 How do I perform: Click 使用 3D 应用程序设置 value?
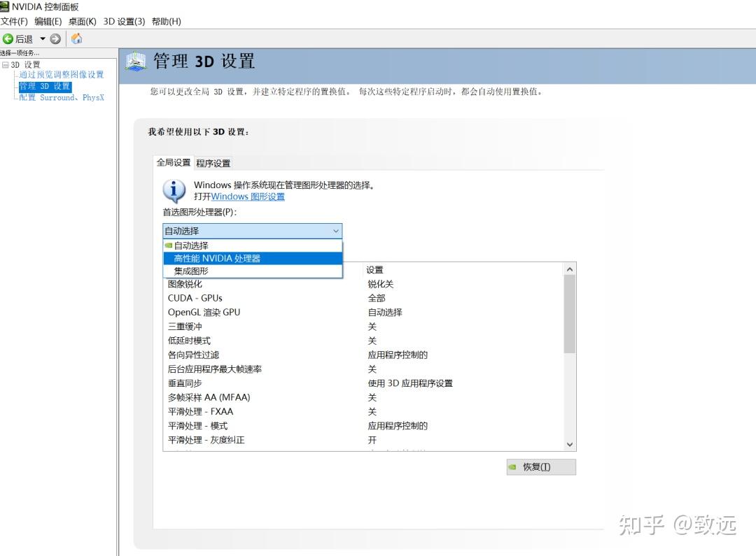tap(410, 383)
